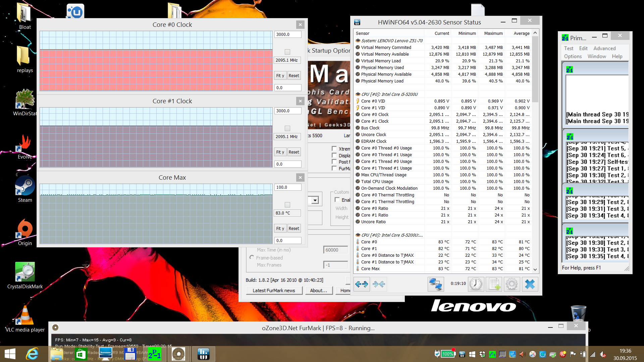Open Prime95 Test menu
The width and height of the screenshot is (644, 362).
pyautogui.click(x=569, y=48)
